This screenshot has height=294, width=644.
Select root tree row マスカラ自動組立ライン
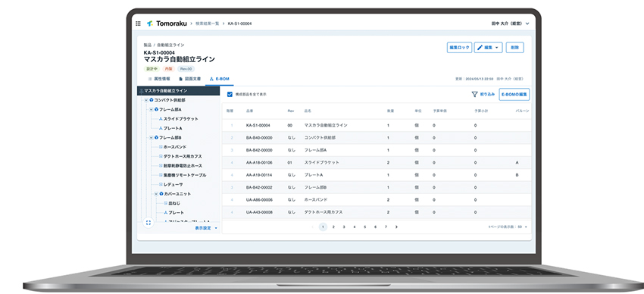coord(178,91)
